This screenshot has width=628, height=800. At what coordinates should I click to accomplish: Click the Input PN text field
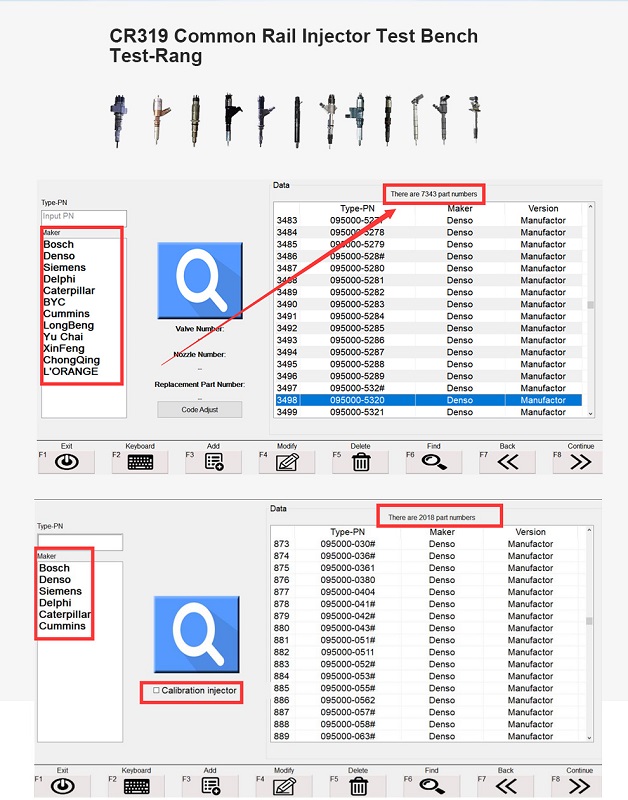coord(84,216)
